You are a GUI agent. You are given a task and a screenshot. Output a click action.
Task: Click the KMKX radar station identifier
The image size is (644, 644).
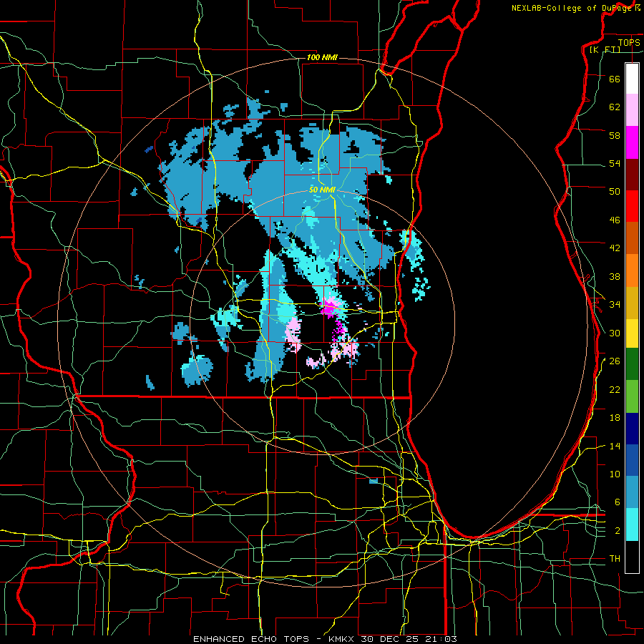pos(341,639)
